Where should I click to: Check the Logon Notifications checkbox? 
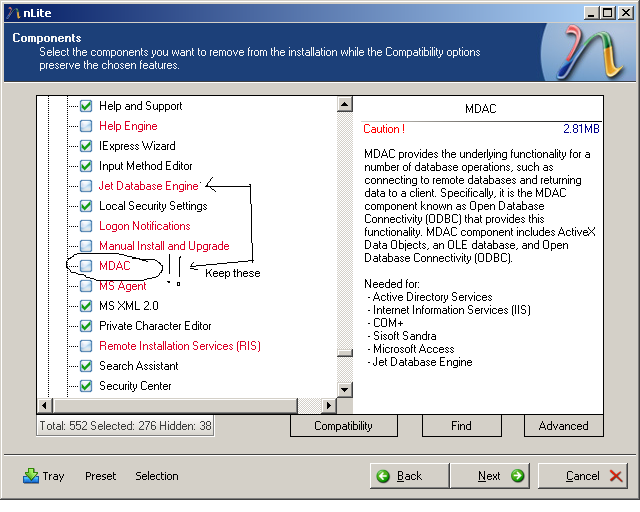point(86,226)
